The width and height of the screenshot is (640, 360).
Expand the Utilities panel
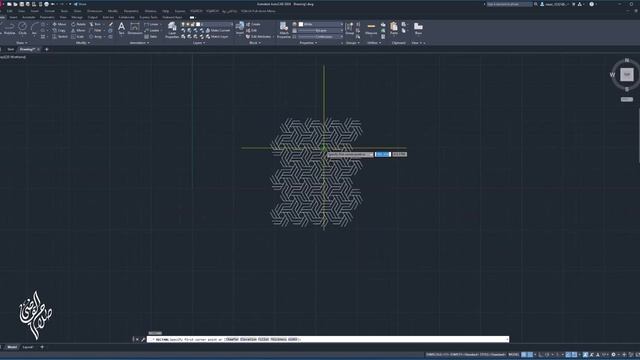click(373, 43)
